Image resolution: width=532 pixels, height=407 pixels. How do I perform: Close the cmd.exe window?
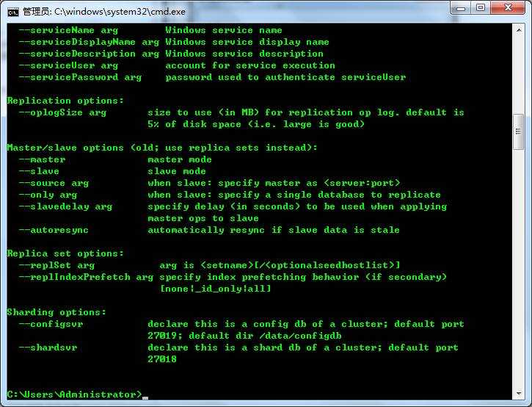point(508,8)
